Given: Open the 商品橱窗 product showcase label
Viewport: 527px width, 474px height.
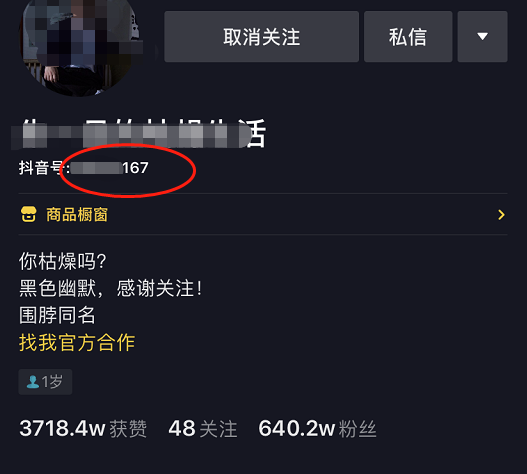Looking at the screenshot, I should 77,214.
